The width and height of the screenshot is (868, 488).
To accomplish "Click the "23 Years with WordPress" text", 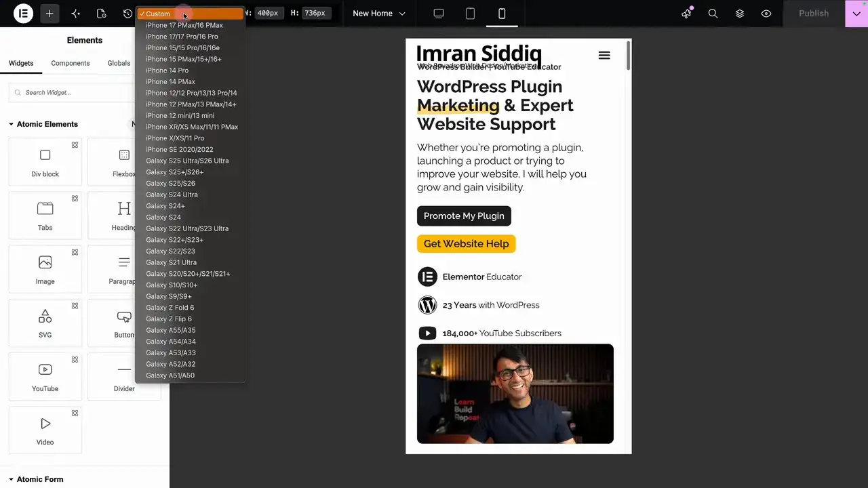I will [491, 305].
